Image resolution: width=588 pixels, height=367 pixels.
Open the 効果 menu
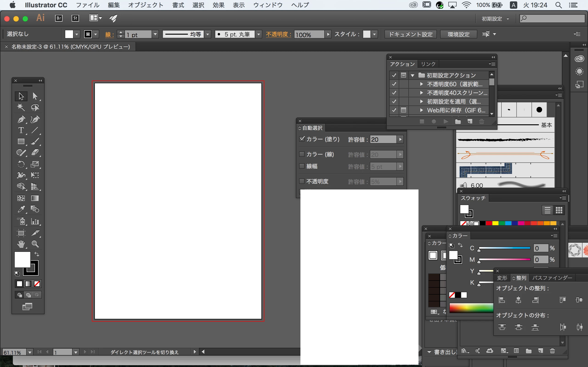(218, 5)
